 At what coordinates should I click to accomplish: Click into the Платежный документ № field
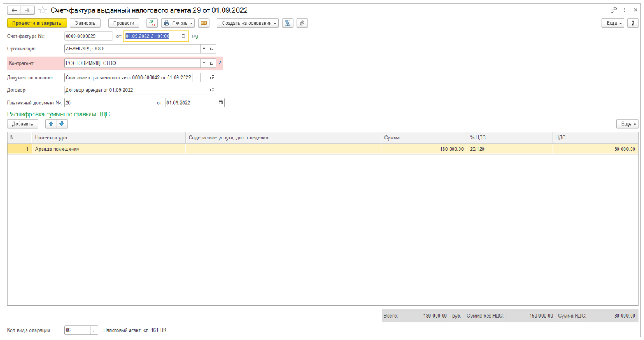click(x=109, y=103)
